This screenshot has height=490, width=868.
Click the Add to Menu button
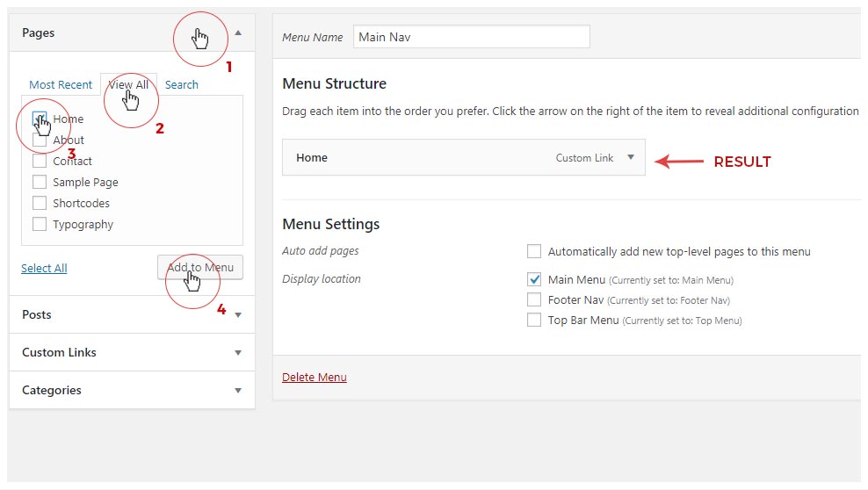point(200,268)
